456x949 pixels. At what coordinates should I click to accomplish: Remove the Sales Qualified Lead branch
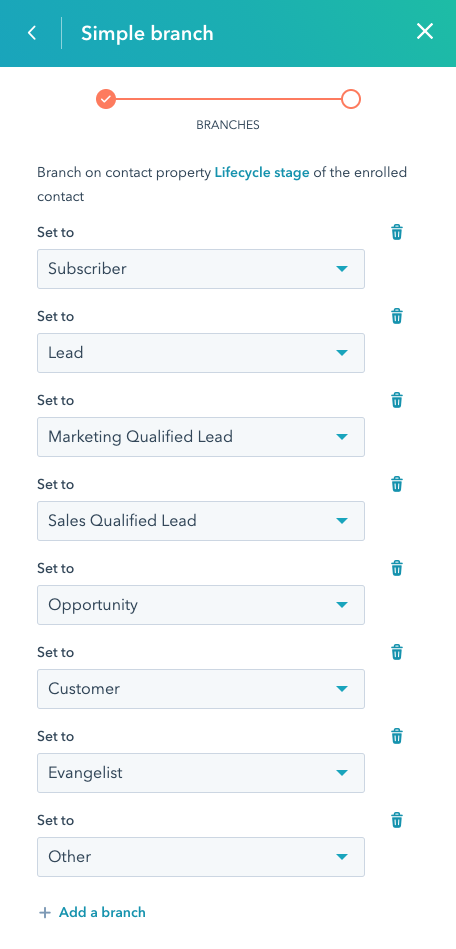click(x=397, y=484)
